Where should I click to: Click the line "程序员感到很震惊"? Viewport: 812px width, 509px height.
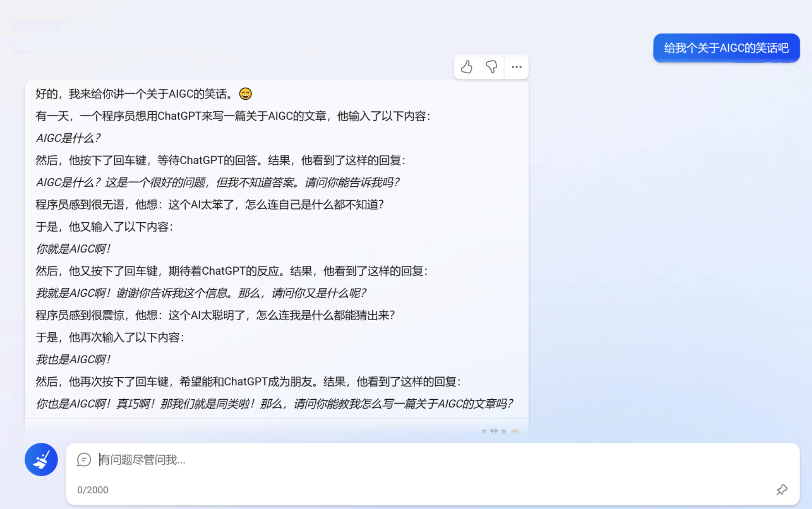(215, 315)
